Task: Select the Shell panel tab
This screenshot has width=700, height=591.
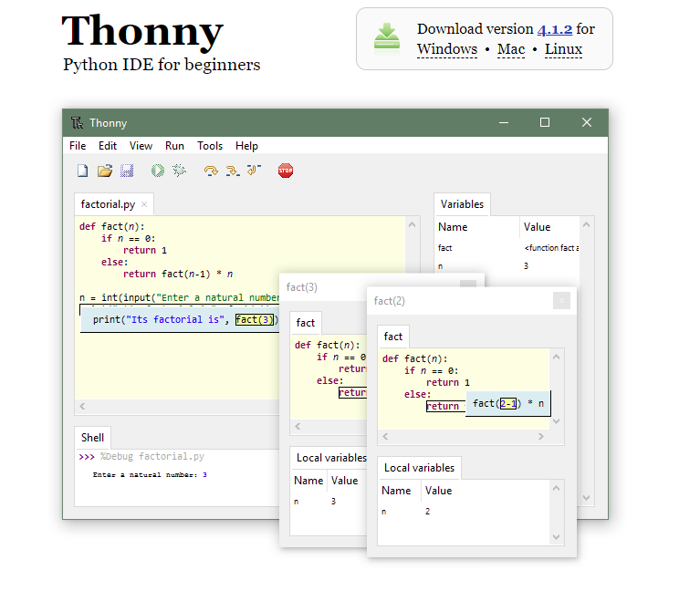Action: tap(92, 438)
